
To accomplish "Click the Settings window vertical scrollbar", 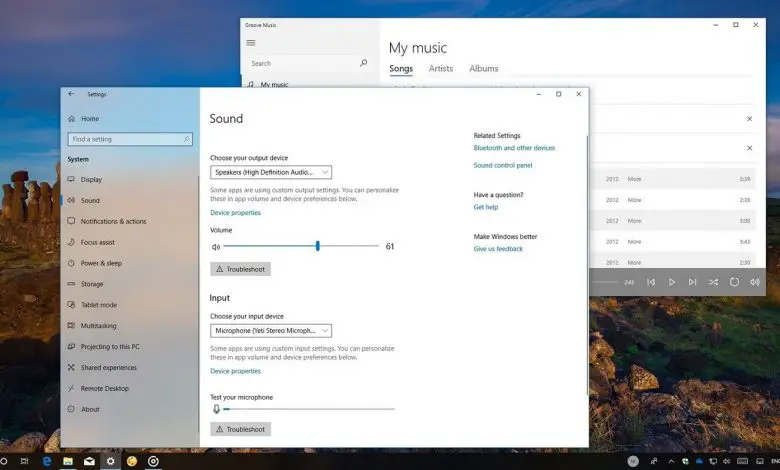I will (587, 266).
